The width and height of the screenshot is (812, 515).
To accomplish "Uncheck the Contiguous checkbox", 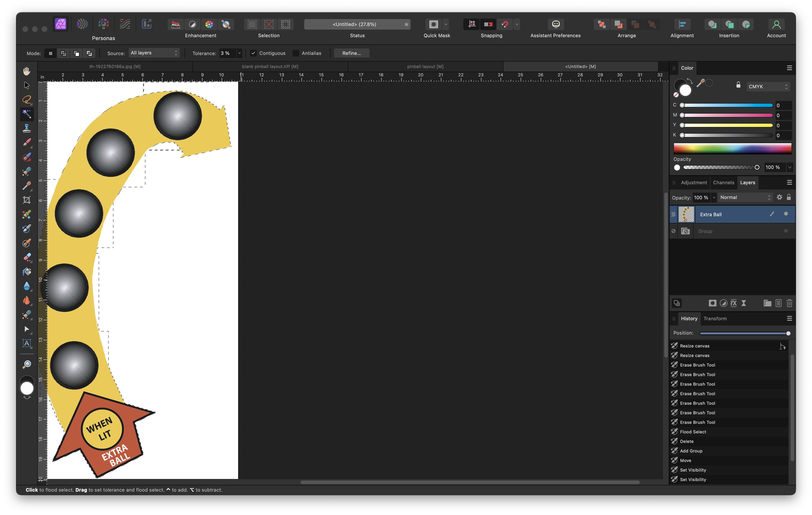I will (x=254, y=53).
